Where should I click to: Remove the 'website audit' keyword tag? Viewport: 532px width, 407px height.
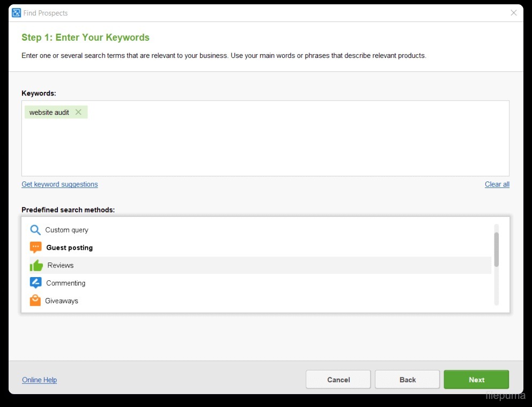point(78,112)
